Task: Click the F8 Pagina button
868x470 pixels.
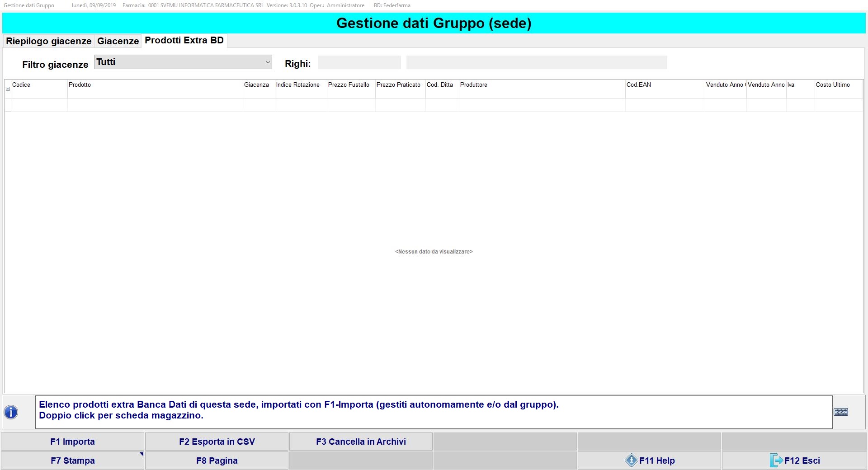Action: (x=217, y=461)
